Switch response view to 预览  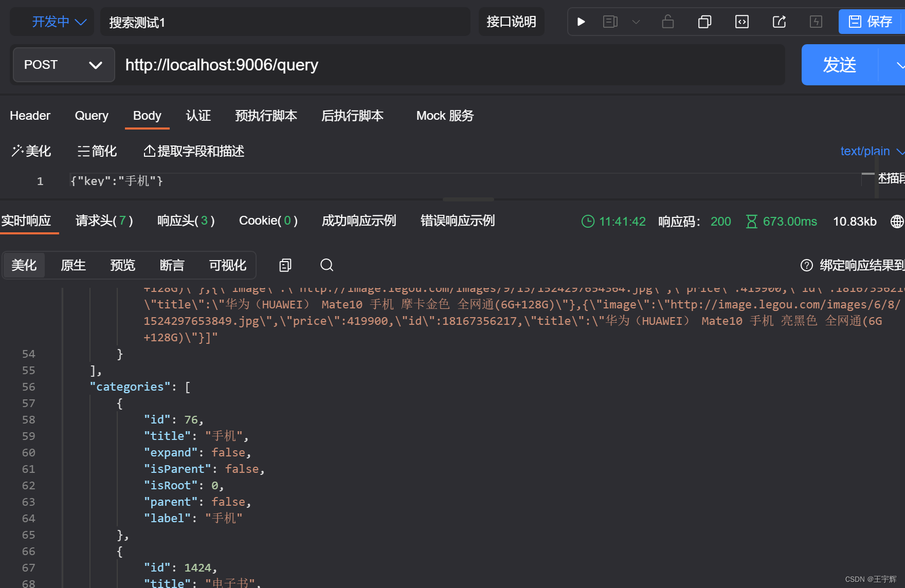tap(122, 265)
